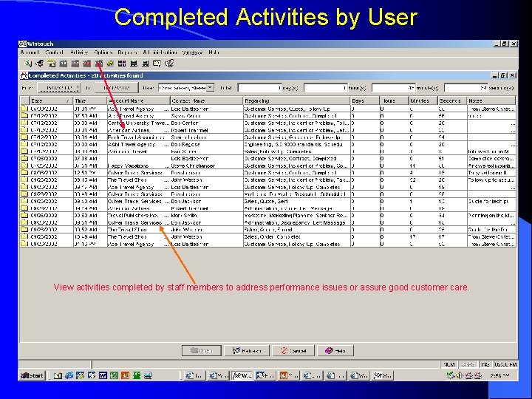Screen dimensions: 532x399
Task: Open the Contact menu
Action: tap(54, 52)
